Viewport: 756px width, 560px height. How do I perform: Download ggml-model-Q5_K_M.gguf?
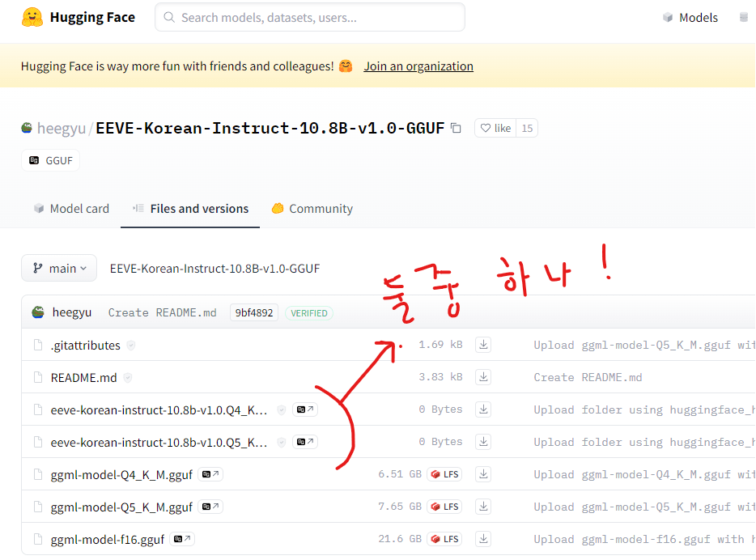483,507
